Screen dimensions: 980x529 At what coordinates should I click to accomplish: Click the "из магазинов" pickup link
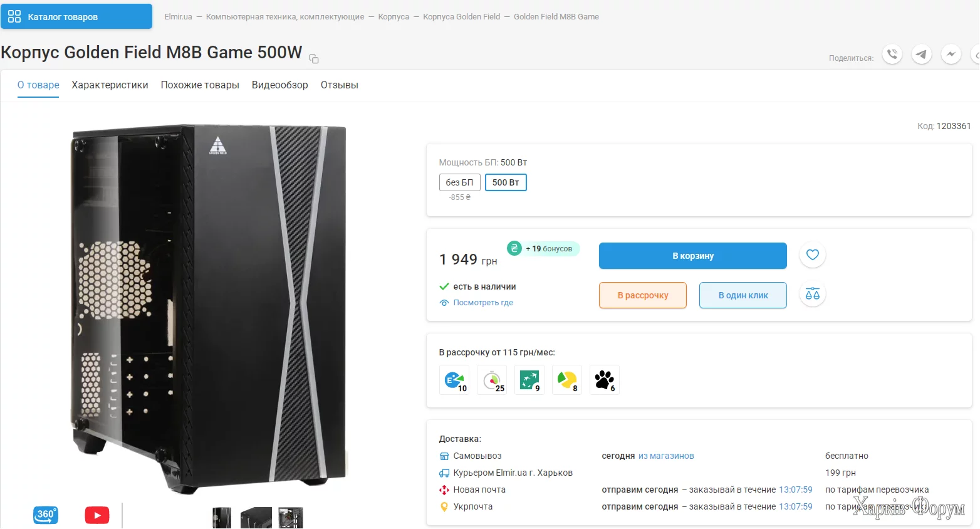pyautogui.click(x=666, y=456)
